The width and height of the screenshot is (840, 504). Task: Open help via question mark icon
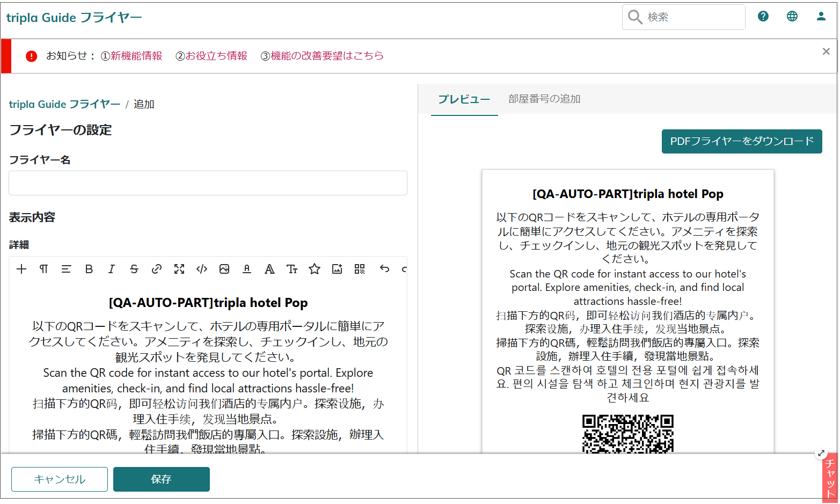pyautogui.click(x=763, y=16)
